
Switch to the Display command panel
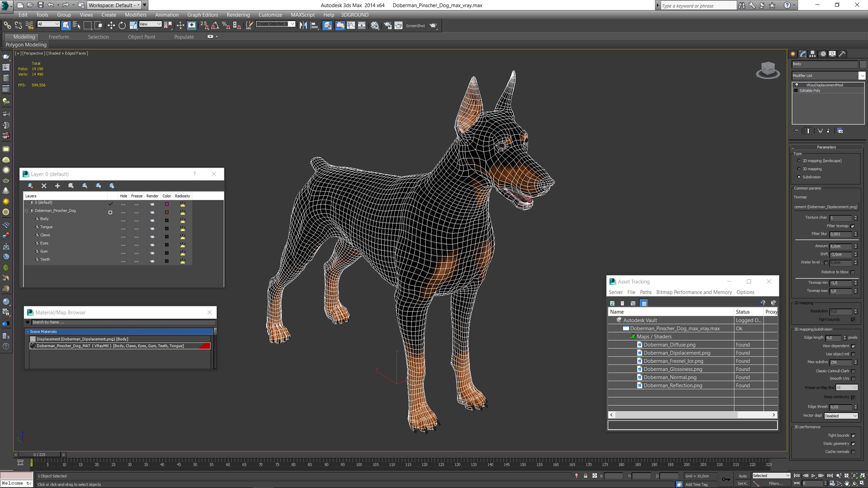[x=832, y=54]
